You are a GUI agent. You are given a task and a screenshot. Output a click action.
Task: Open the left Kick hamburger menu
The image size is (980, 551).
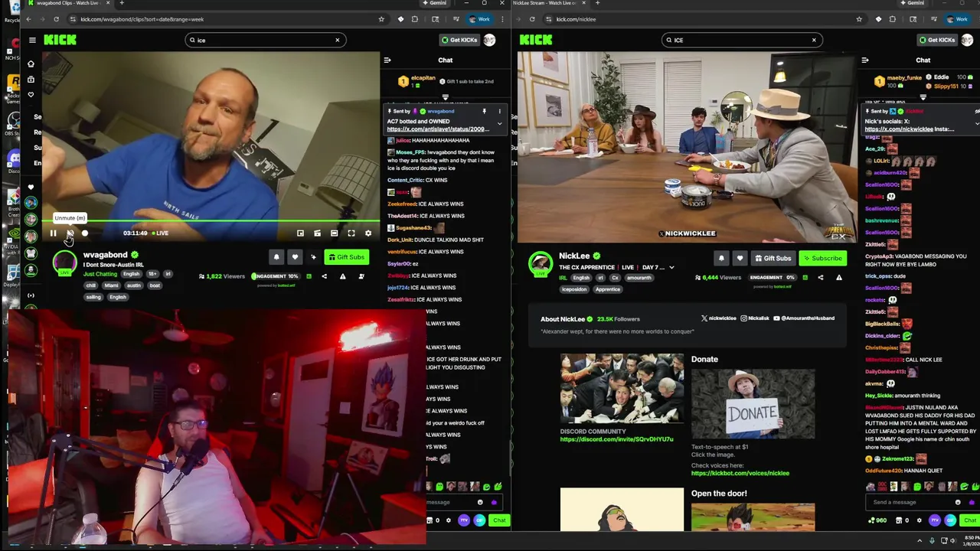tap(32, 40)
